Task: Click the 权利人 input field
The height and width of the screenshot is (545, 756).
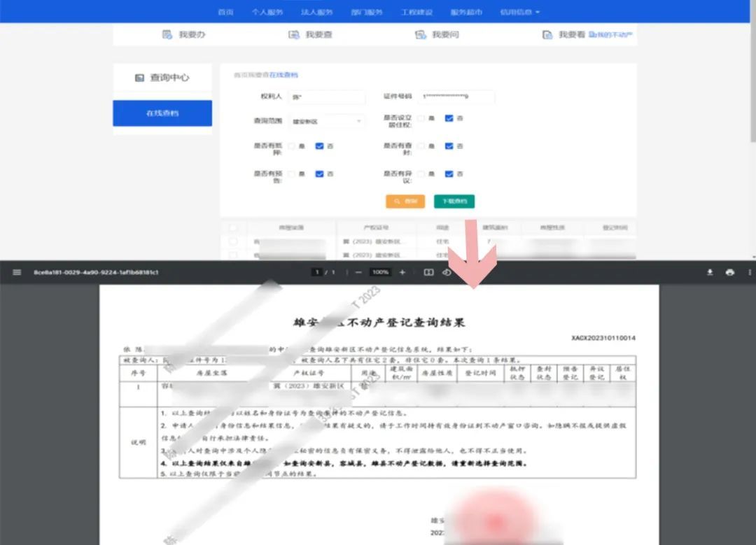Action: (327, 97)
